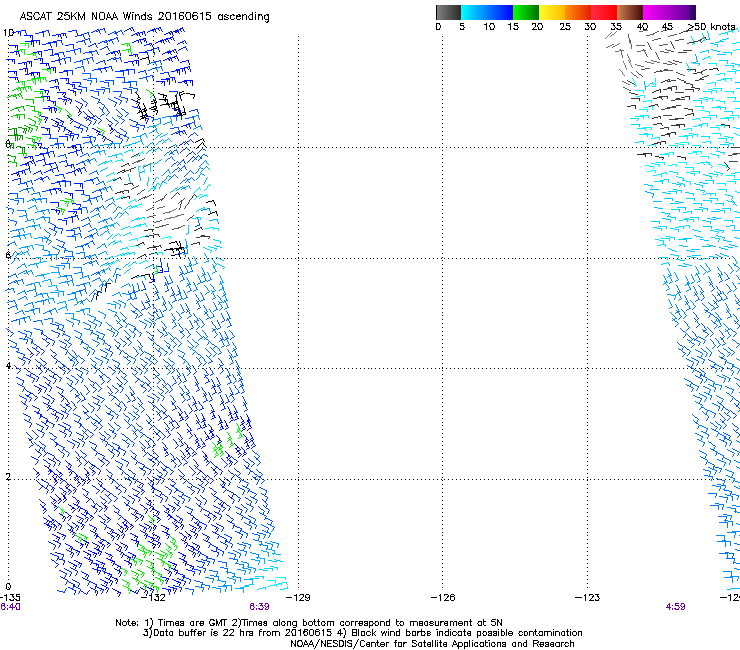Click the '40' label under the color bar
740x650 pixels.
tap(642, 27)
